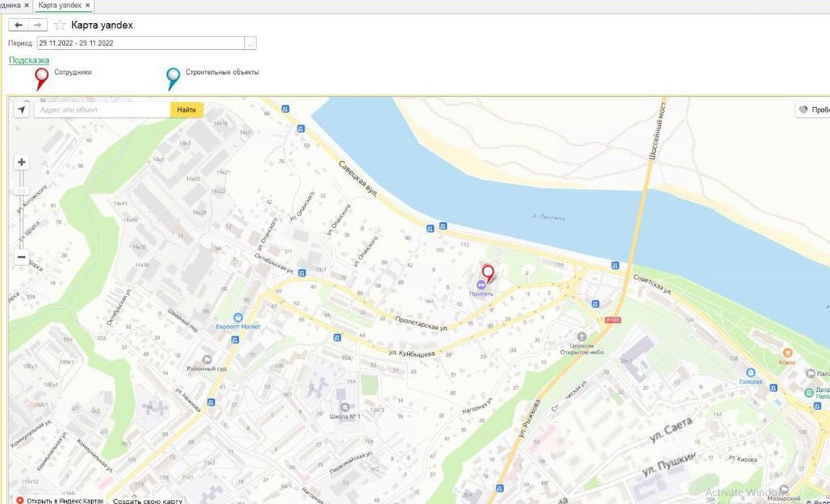Viewport: 830px width, 504px height.
Task: Add Карта yandex to favorites with star
Action: click(60, 25)
